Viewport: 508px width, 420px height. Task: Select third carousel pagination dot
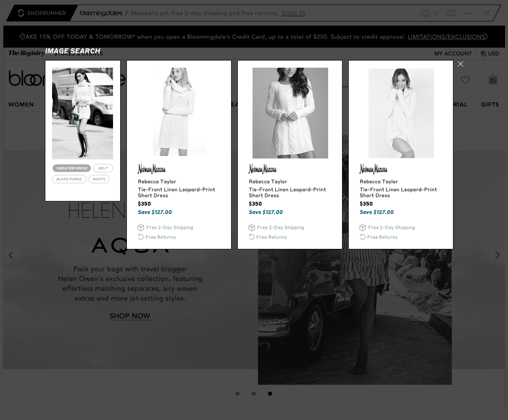(x=270, y=394)
